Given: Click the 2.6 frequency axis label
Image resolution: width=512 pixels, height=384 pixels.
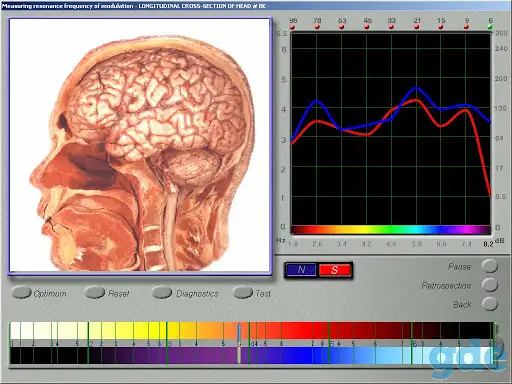Looking at the screenshot, I should tap(317, 244).
